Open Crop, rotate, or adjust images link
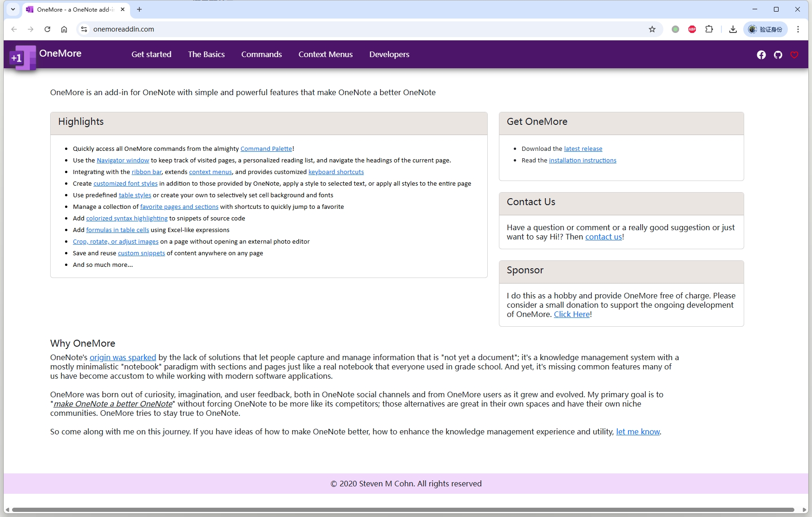 click(116, 241)
